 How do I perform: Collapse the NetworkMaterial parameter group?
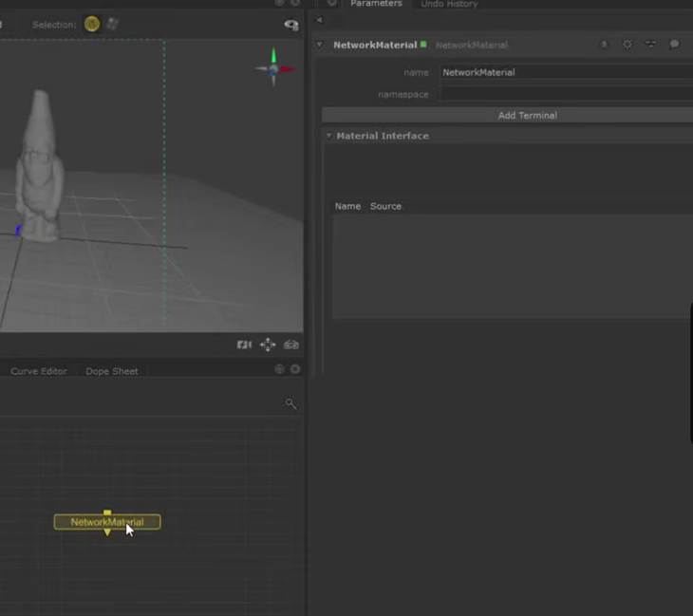[x=320, y=45]
